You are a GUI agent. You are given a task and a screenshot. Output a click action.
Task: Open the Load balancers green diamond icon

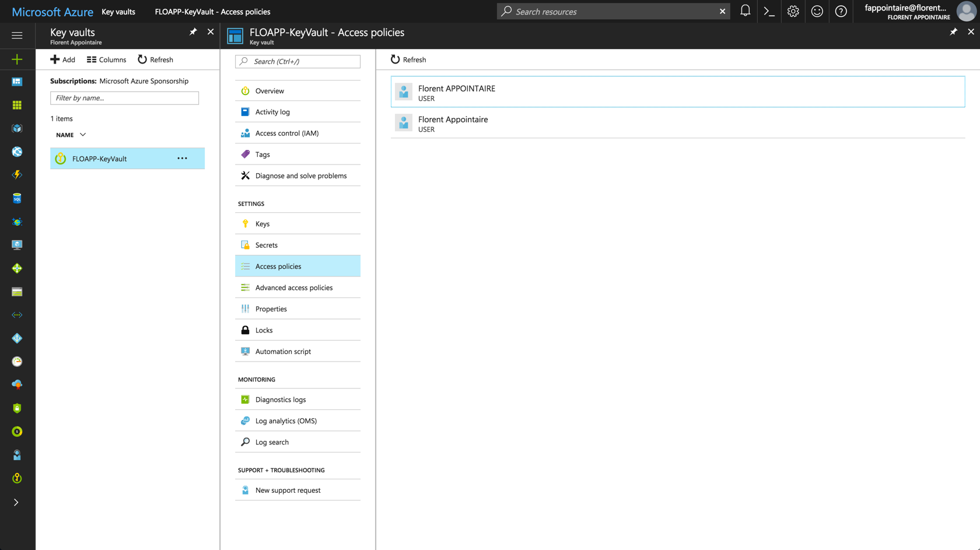[x=17, y=268]
